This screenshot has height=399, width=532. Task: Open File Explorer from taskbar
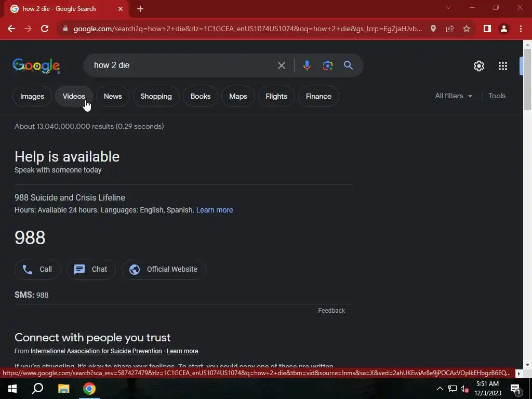pos(63,389)
